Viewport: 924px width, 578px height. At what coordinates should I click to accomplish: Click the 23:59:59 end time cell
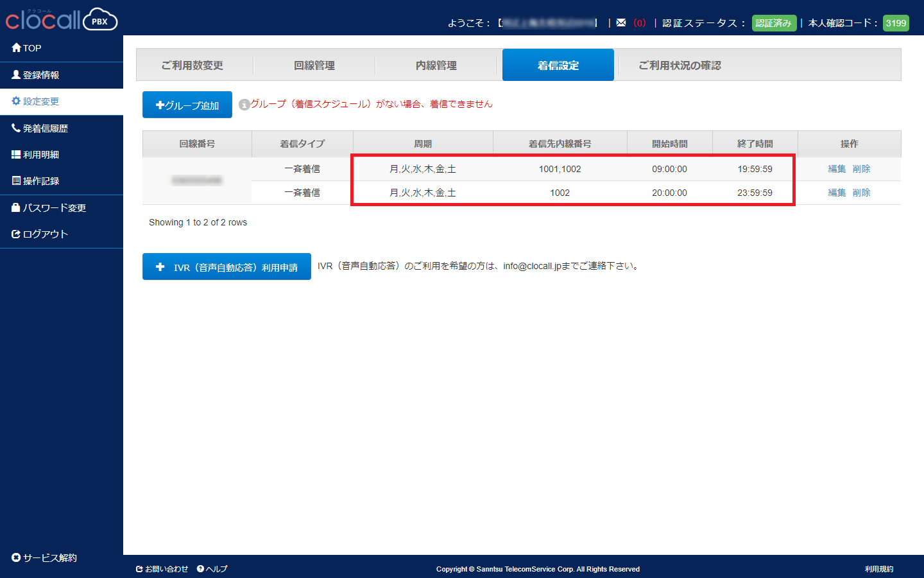[755, 193]
